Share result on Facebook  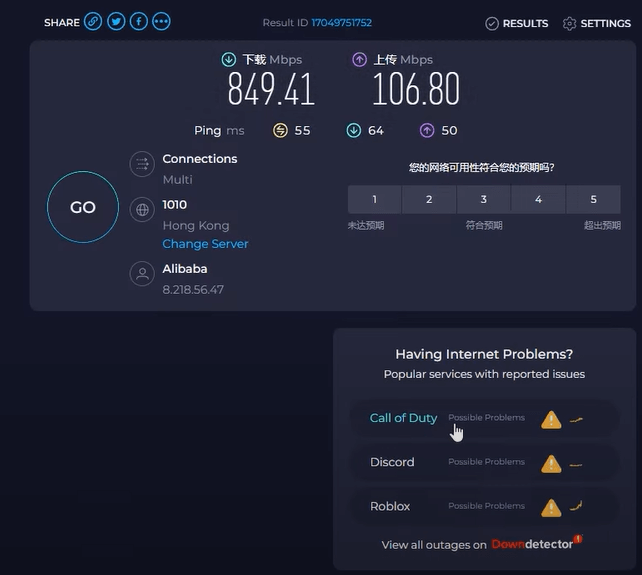pyautogui.click(x=139, y=21)
